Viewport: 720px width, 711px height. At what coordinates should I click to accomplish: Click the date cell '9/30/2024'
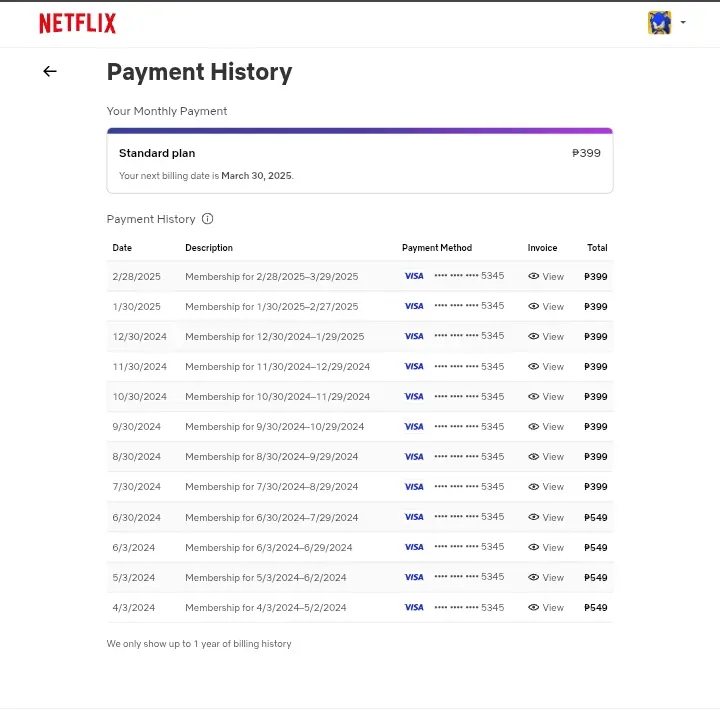coord(136,427)
